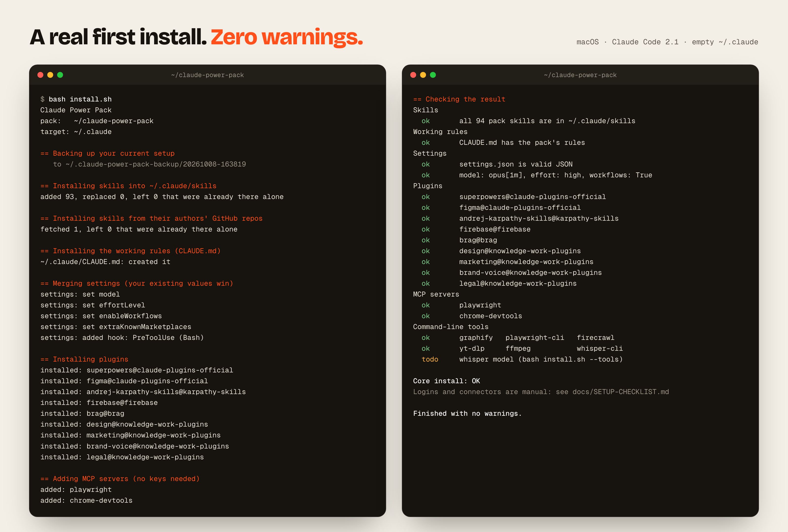Image resolution: width=788 pixels, height=532 pixels.
Task: Click the "== Checking the result" header
Action: coord(460,99)
